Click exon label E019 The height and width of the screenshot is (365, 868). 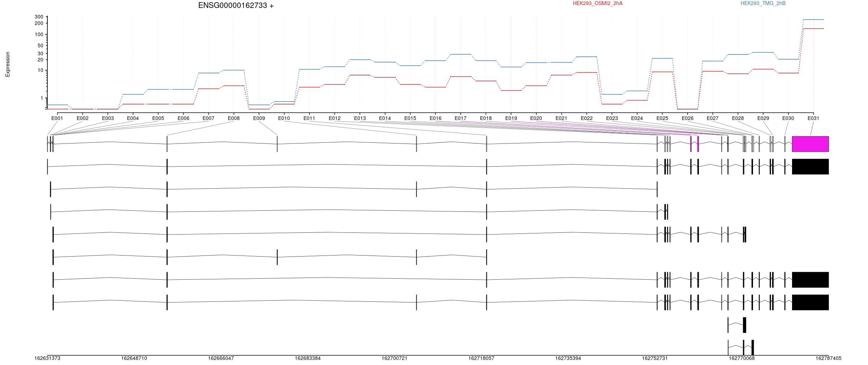(511, 118)
